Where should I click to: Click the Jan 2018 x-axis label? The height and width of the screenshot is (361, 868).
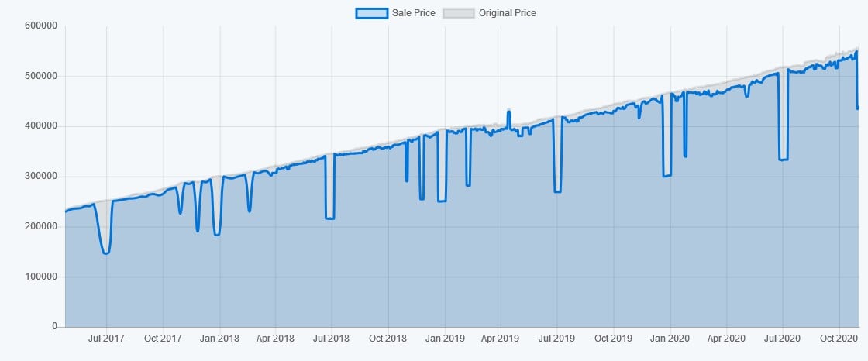220,339
